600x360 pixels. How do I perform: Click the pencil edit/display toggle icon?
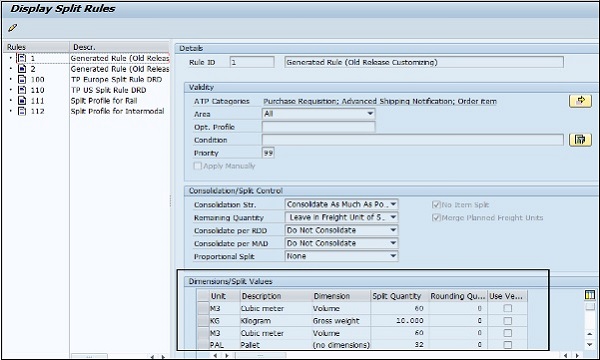(13, 28)
